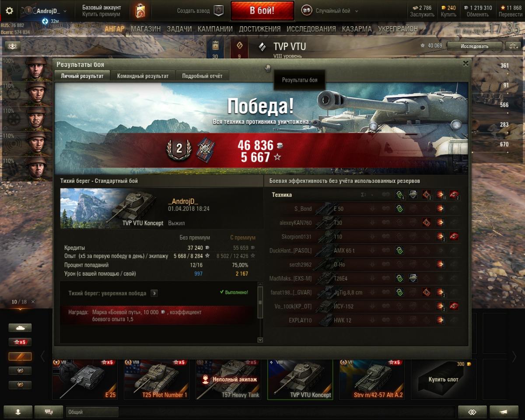The image size is (525, 420).
Task: Switch to the Командный результат tab
Action: tap(143, 76)
